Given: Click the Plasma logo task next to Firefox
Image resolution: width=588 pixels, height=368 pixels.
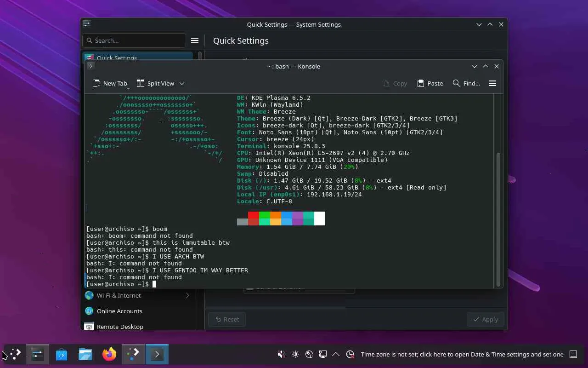Looking at the screenshot, I should (x=133, y=354).
